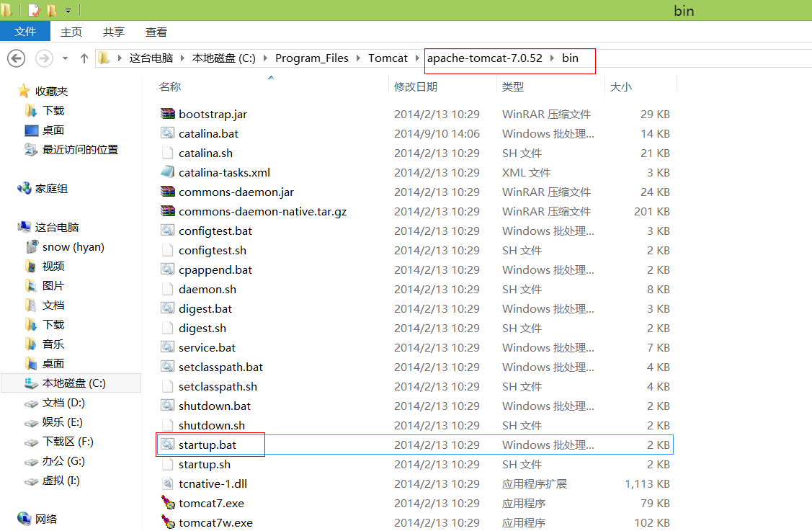Switch to the 查看 ribbon tab
The width and height of the screenshot is (812, 531).
click(156, 32)
